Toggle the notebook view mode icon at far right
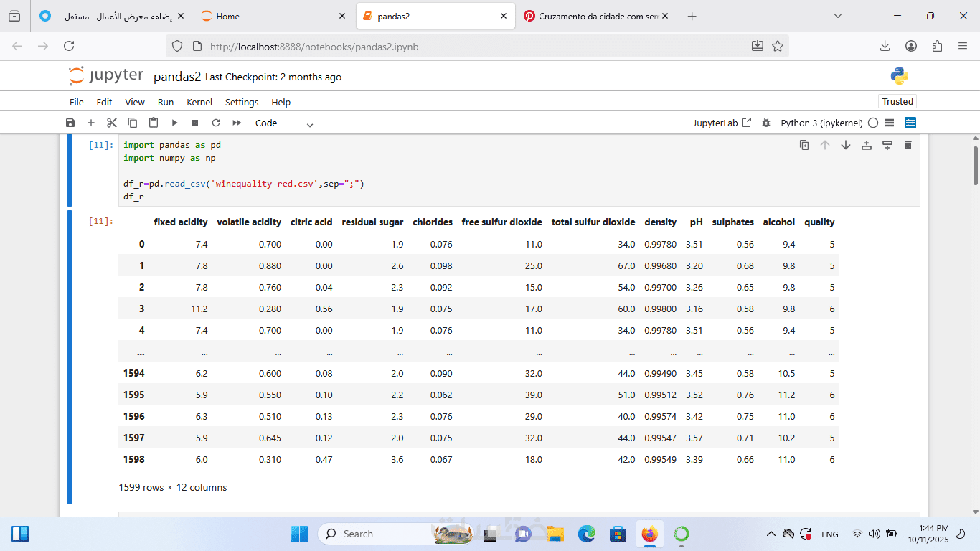The width and height of the screenshot is (980, 551). click(910, 123)
